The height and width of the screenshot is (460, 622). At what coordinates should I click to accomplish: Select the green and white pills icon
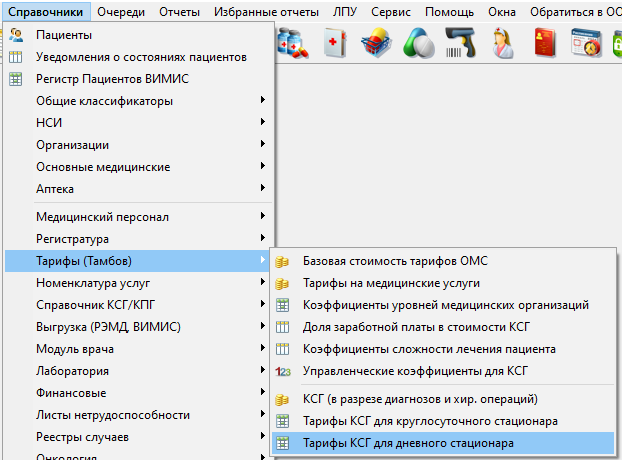click(x=418, y=44)
